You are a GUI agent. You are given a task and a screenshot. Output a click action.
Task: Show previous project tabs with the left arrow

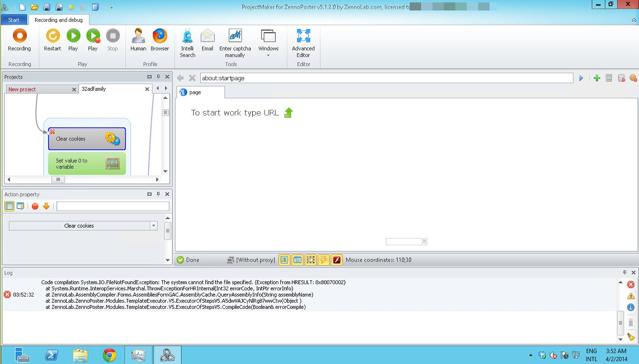tap(157, 88)
